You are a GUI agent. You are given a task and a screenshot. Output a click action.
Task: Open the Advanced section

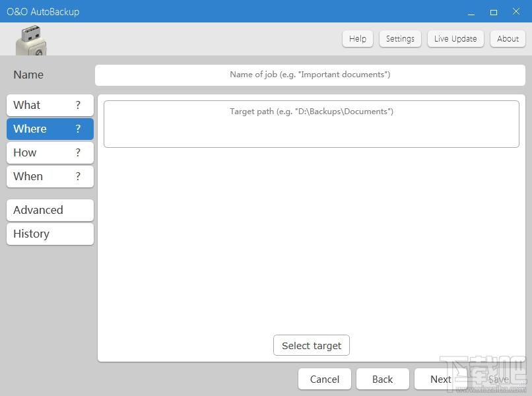tap(50, 210)
